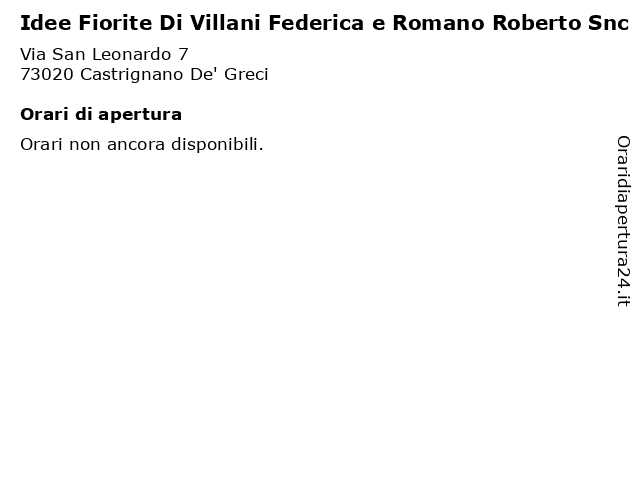Click the Oraridiapertura24.it vertical watermark
Screen dimensions: 640x480
pyautogui.click(x=623, y=221)
